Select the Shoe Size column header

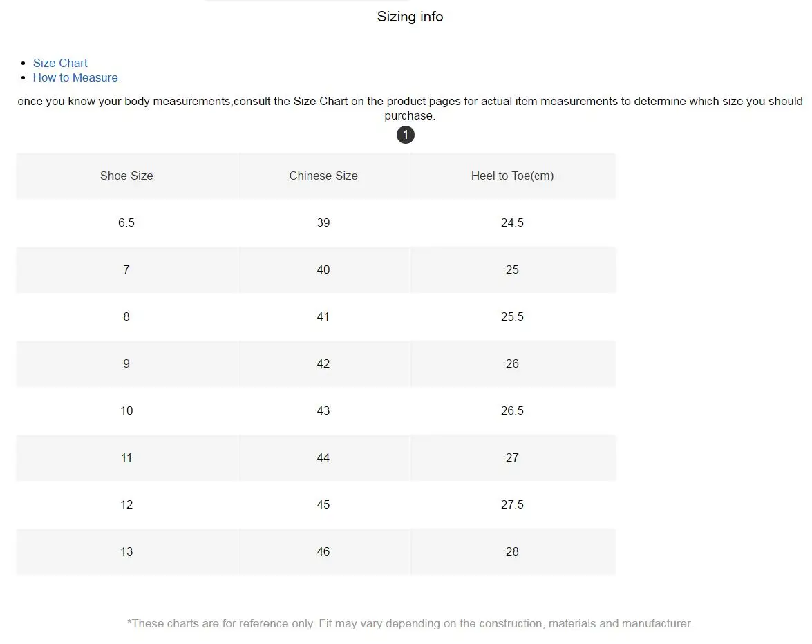126,176
